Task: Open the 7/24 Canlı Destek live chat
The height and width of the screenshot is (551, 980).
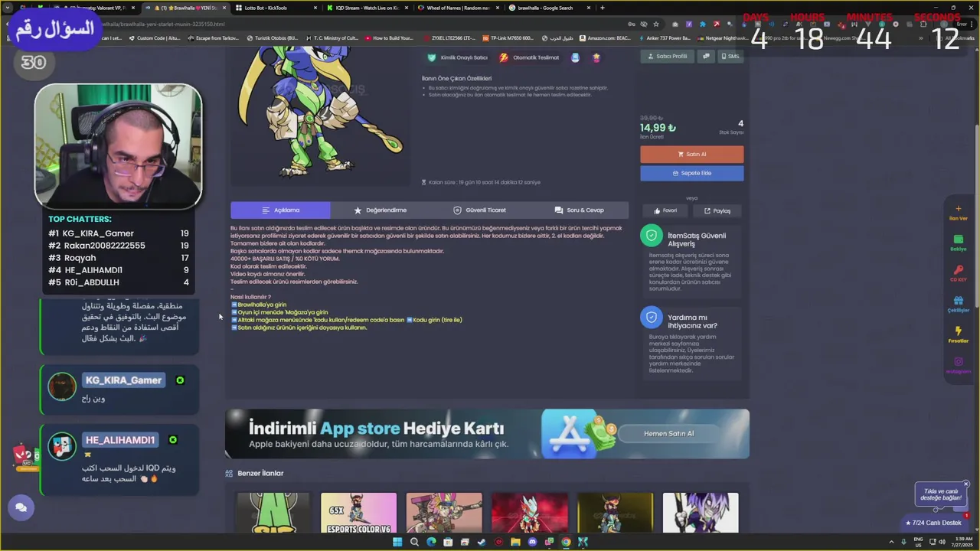Action: click(x=933, y=523)
